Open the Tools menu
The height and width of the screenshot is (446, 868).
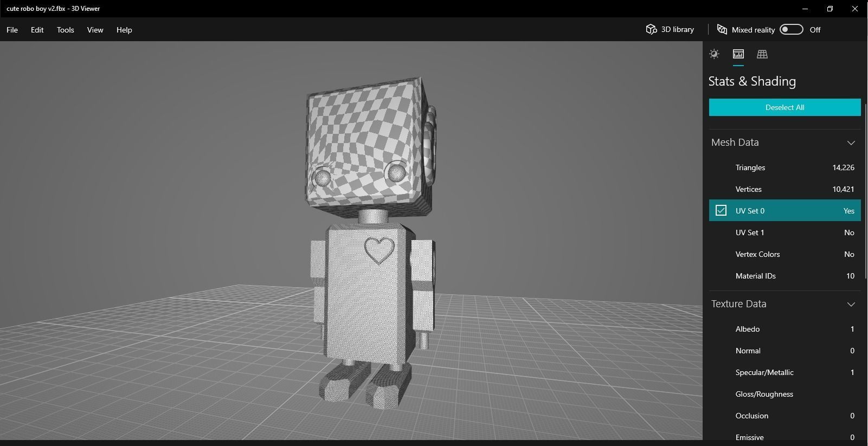[65, 30]
